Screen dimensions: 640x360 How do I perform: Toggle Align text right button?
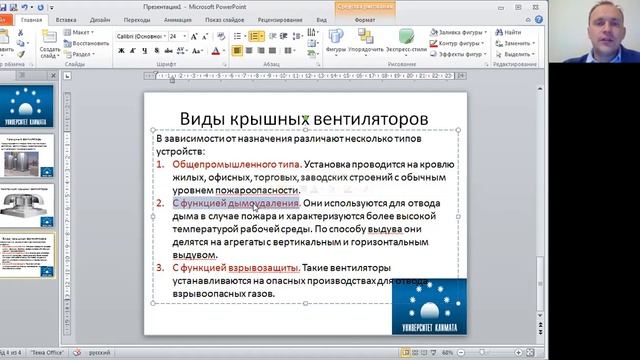260,51
